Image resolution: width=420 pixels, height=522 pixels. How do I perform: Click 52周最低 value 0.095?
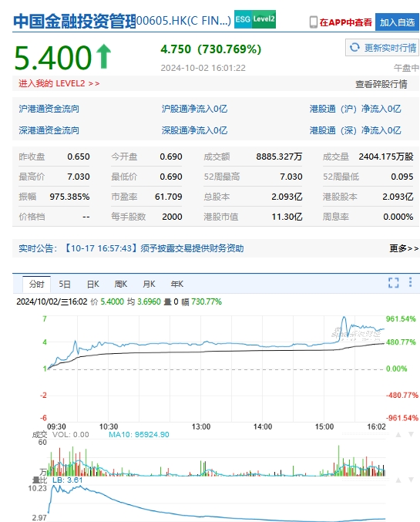(402, 177)
